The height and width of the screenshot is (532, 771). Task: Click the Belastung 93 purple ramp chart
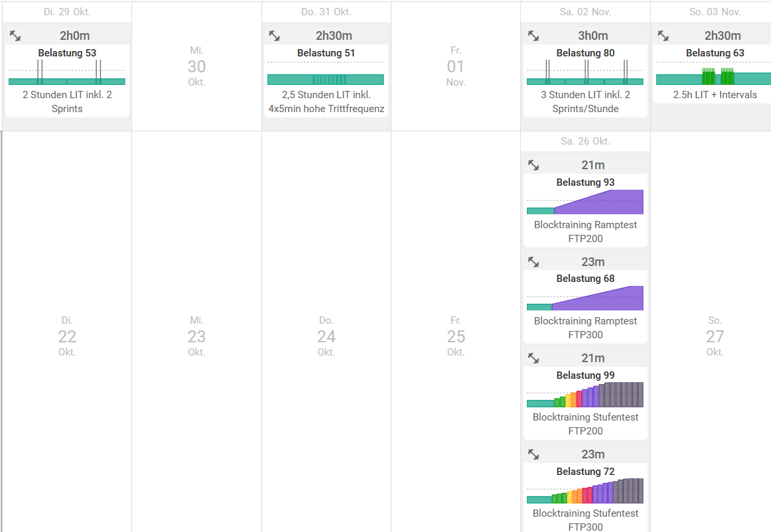(x=585, y=202)
